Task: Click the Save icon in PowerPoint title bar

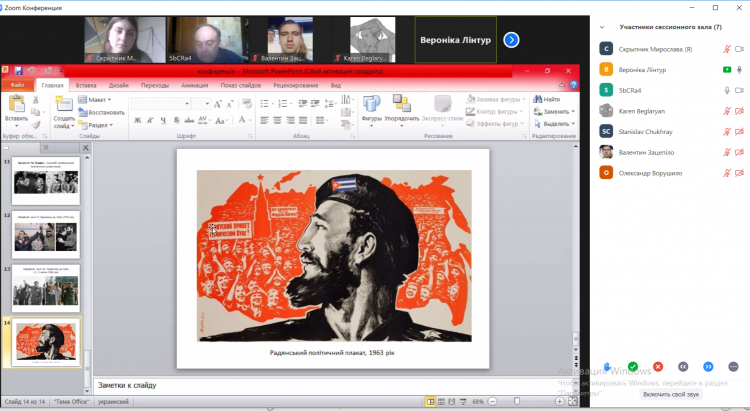Action: coord(18,71)
